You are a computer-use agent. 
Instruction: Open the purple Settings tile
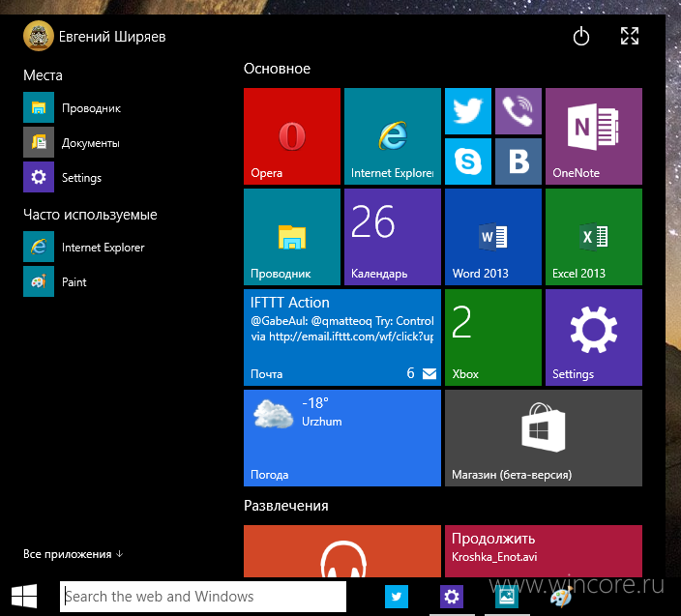tap(594, 337)
